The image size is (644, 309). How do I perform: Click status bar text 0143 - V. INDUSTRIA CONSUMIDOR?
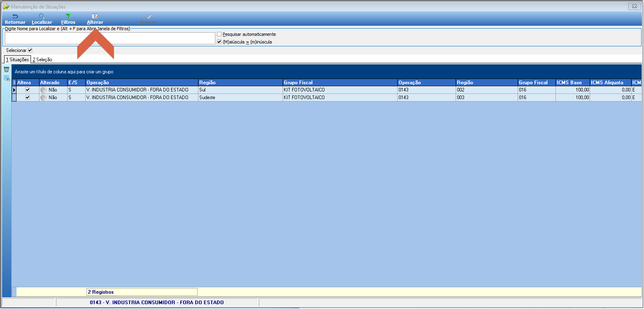click(x=157, y=303)
